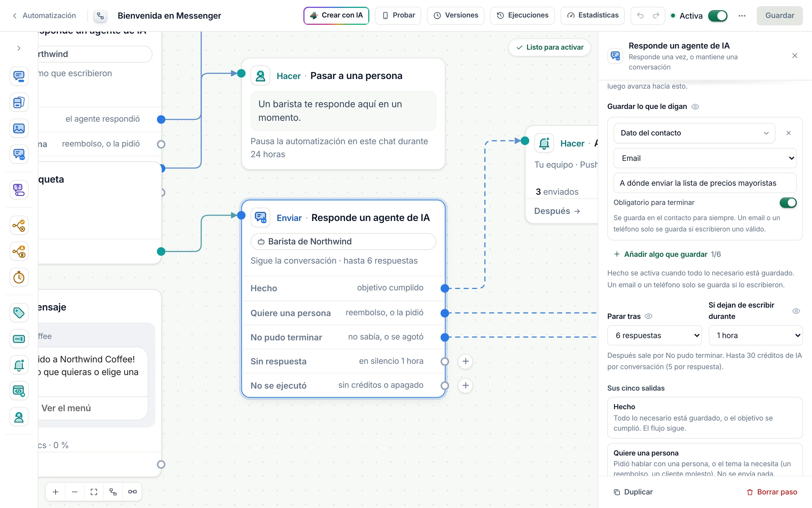Click eye icon beside Parar tras
The width and height of the screenshot is (812, 508).
coord(648,316)
